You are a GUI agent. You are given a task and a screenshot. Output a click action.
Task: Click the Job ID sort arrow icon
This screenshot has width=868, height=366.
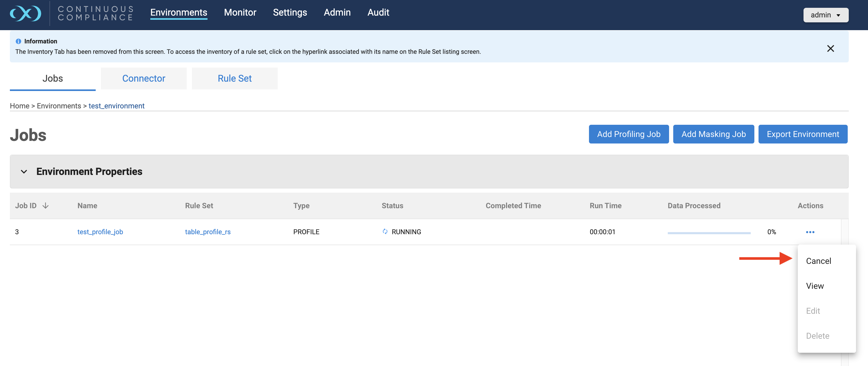point(46,206)
